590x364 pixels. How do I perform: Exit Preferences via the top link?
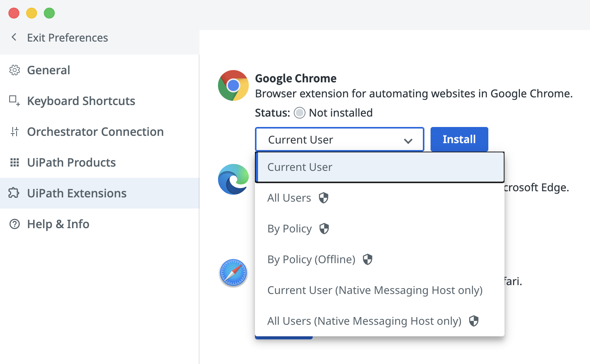click(x=67, y=38)
